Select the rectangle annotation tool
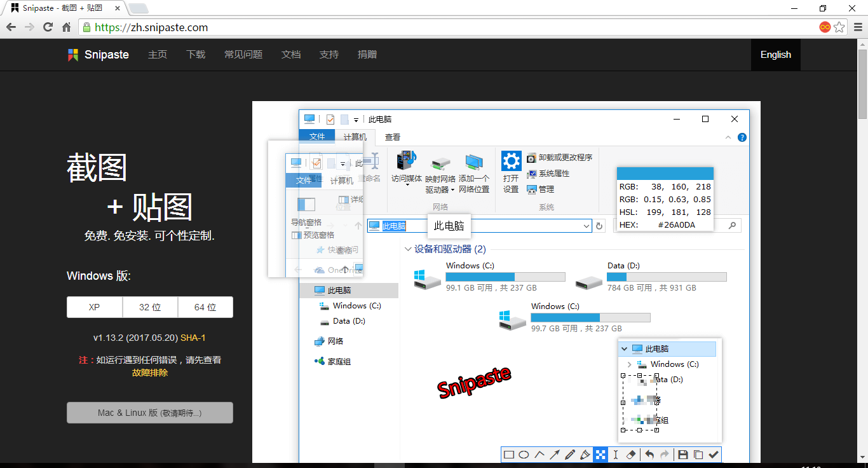Image resolution: width=868 pixels, height=468 pixels. pyautogui.click(x=509, y=455)
